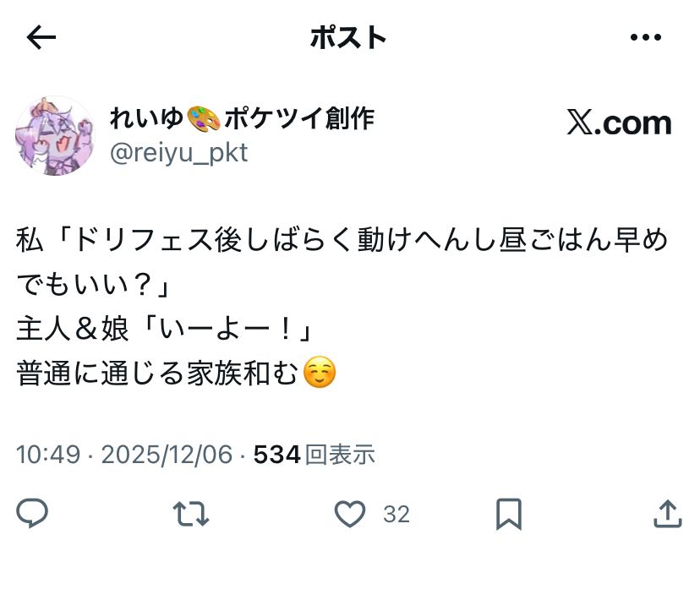Viewport: 700px width, 600px height.
Task: Open the @reiyu_pkt handle link
Action: pos(178,153)
